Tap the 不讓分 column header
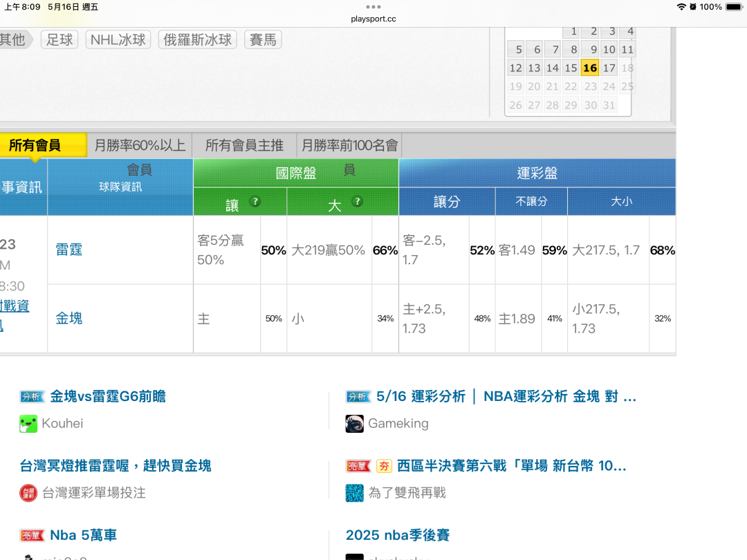Viewport: 747px width, 560px height. tap(531, 201)
